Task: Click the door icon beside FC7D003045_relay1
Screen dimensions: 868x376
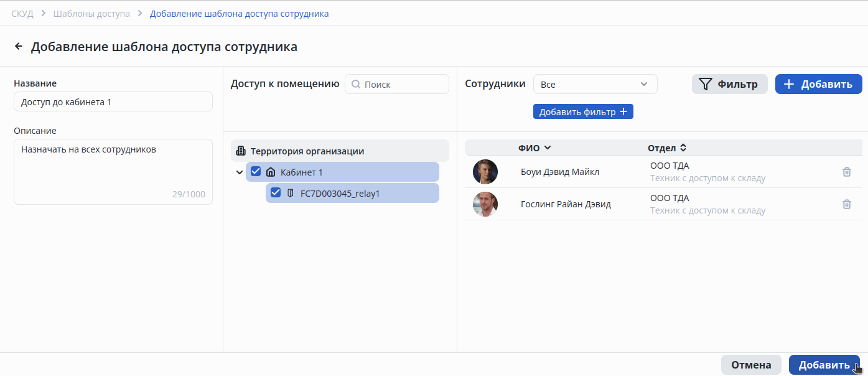Action: (290, 194)
